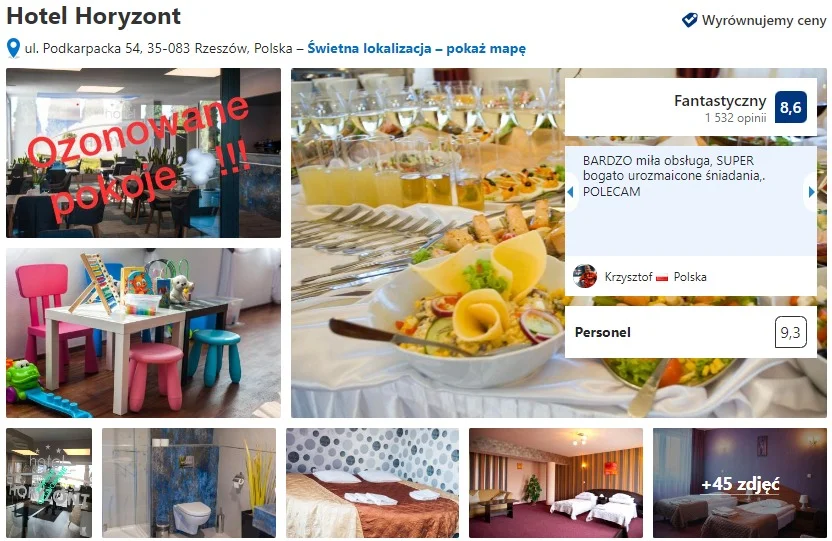Open the "+45 zdjęć" photo gallery
This screenshot has width=832, height=541.
(740, 483)
